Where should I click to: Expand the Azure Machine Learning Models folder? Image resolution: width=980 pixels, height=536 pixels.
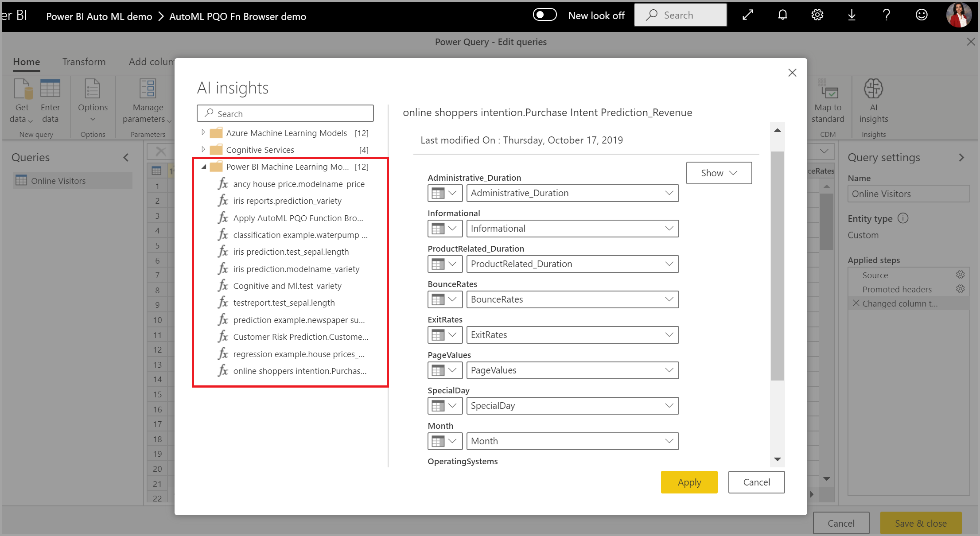(x=202, y=132)
